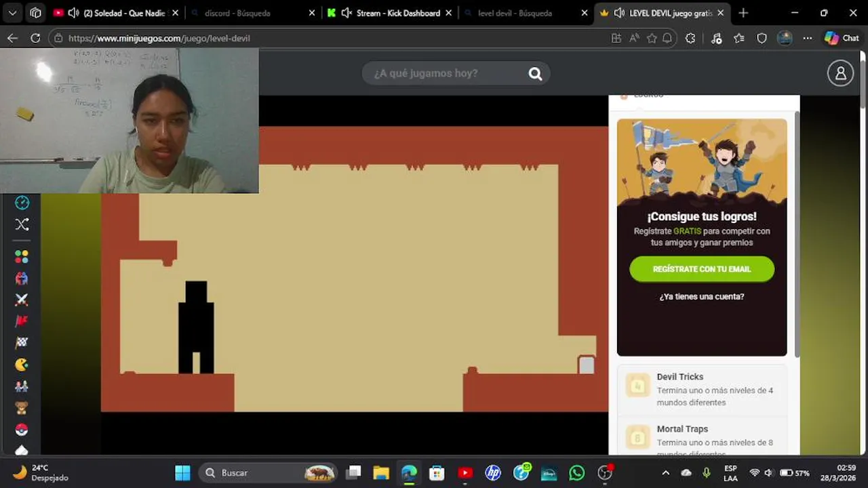
Task: Select the red flag category icon
Action: (22, 321)
